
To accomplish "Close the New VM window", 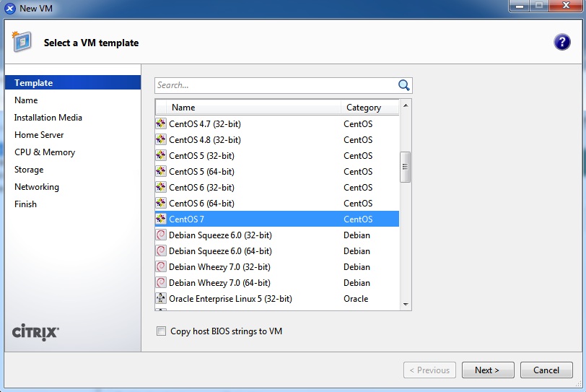I will (566, 6).
